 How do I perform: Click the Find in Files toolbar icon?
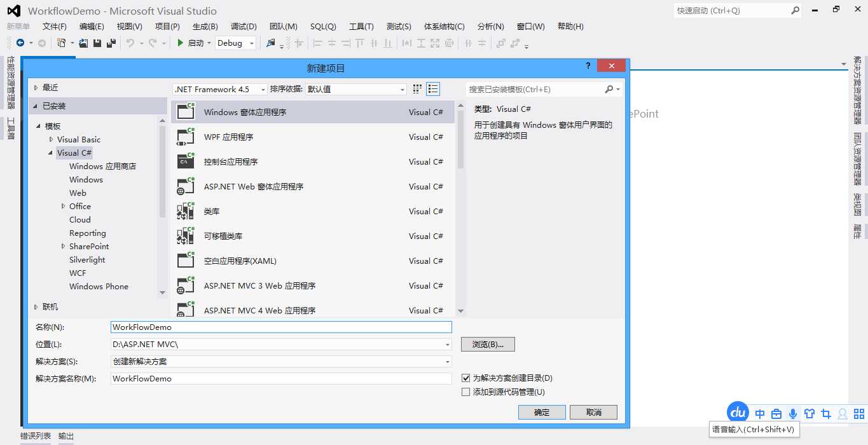pos(271,43)
